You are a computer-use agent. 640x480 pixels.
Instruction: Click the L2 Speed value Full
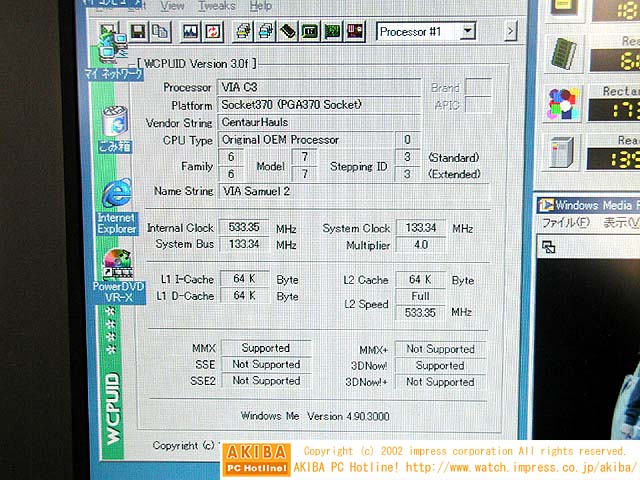point(420,296)
